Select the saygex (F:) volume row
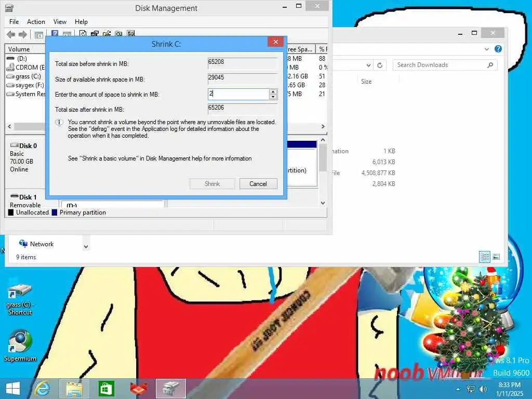Viewport: 532px width, 399px height. pyautogui.click(x=25, y=85)
